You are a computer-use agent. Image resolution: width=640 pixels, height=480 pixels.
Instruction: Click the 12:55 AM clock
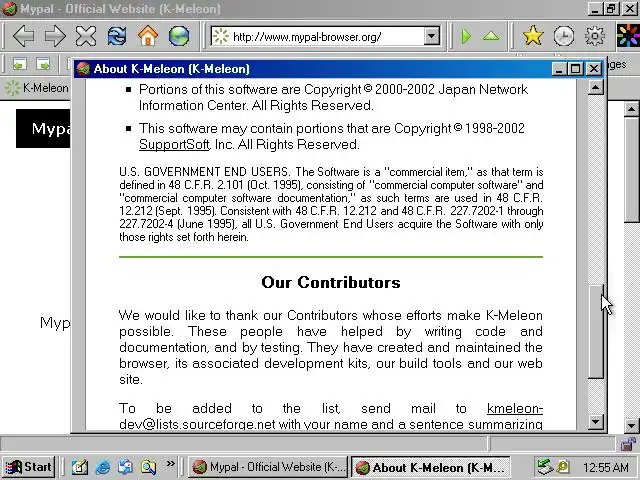606,467
